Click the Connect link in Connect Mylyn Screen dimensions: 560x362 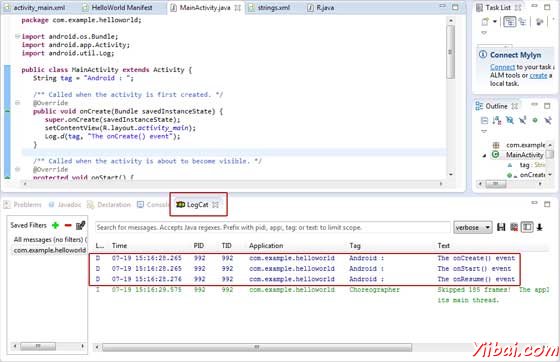point(502,67)
